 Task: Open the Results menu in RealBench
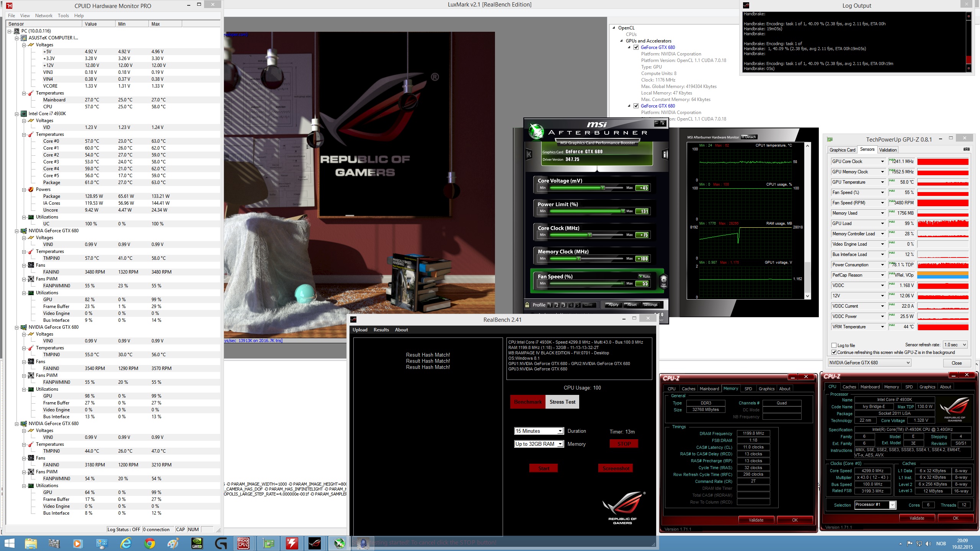click(x=381, y=330)
